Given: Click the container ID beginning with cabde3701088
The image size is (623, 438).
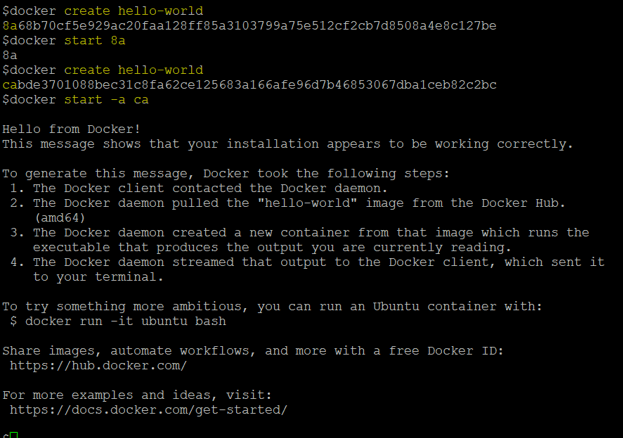Looking at the screenshot, I should (249, 85).
